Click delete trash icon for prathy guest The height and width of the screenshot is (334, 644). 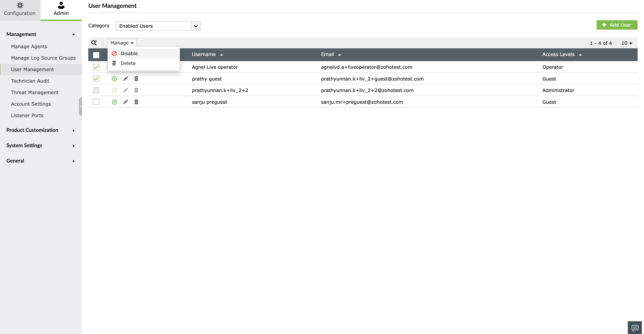[136, 79]
